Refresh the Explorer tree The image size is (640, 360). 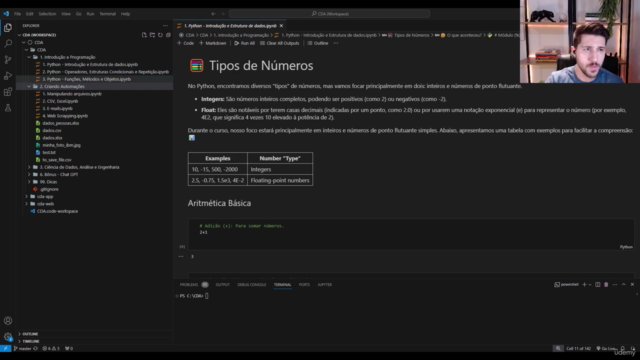point(160,35)
